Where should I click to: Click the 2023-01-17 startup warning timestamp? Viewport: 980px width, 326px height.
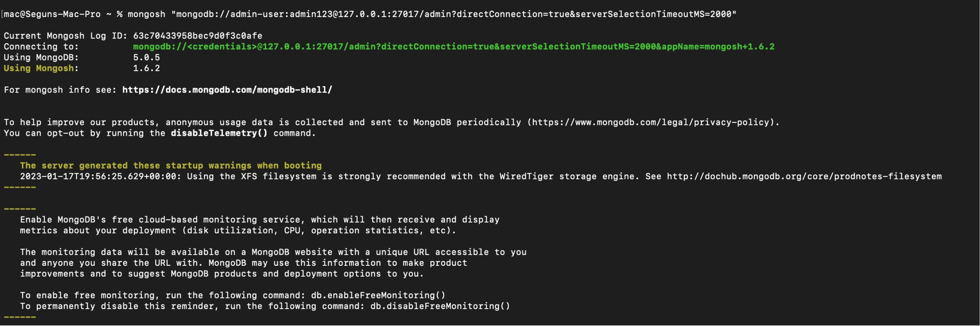[x=100, y=177]
